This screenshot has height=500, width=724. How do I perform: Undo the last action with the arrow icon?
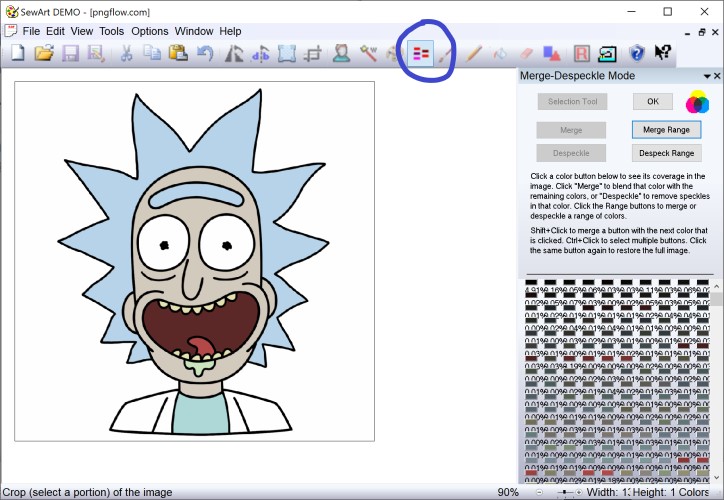pos(205,53)
